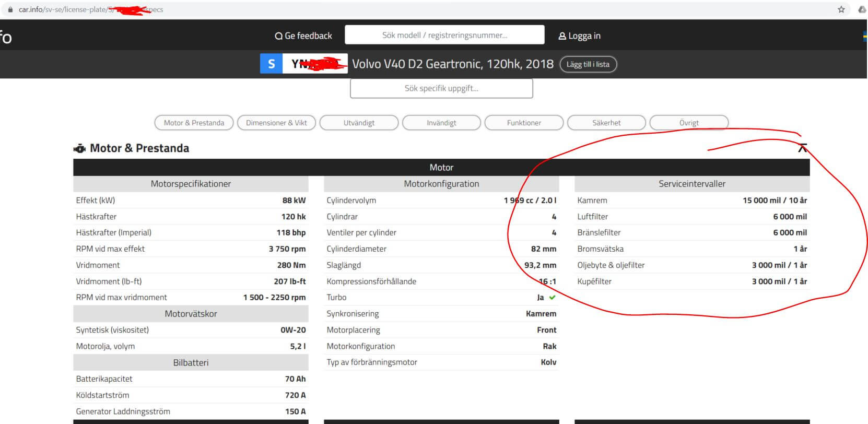Click the Ventiler per cylinder label
Image resolution: width=868 pixels, height=424 pixels.
click(x=361, y=233)
